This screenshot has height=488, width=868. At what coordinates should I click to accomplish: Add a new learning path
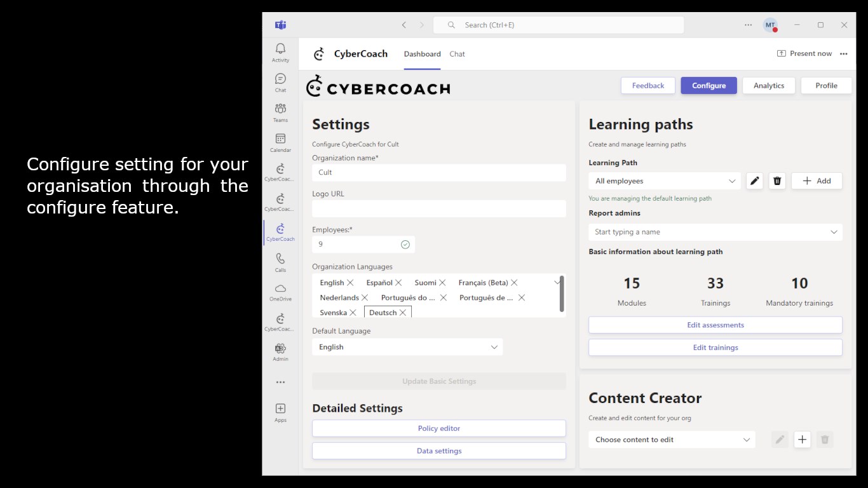coord(817,181)
